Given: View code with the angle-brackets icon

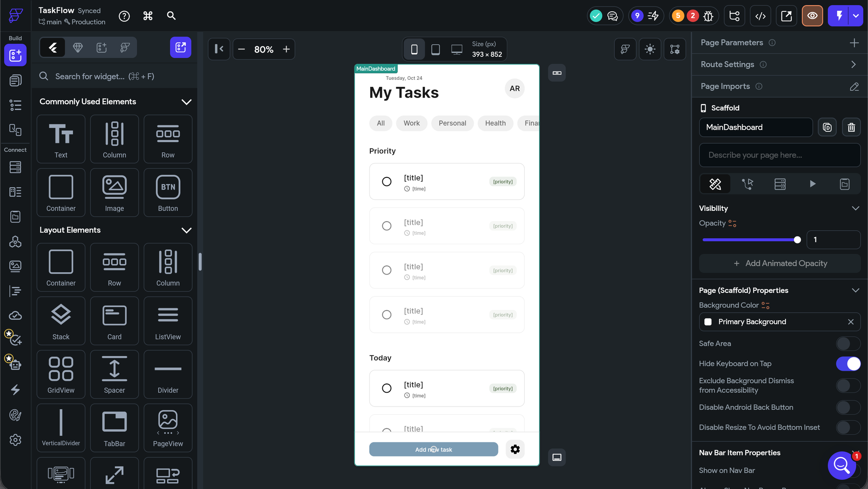Looking at the screenshot, I should [760, 16].
